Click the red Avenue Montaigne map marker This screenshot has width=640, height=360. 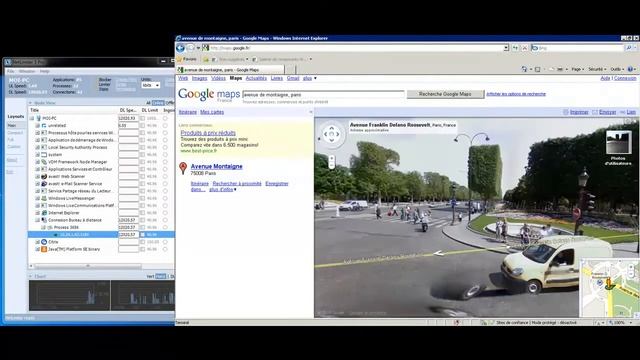[183, 168]
